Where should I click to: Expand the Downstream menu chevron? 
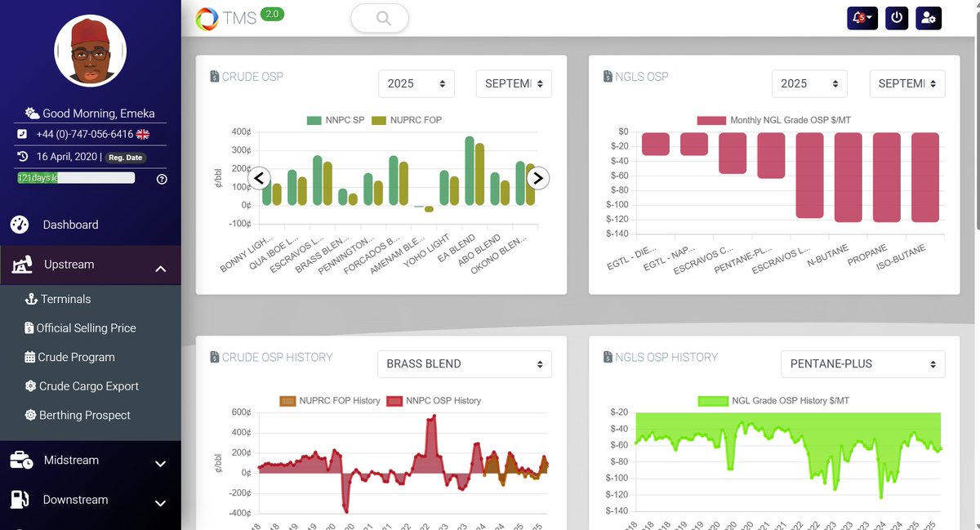160,504
